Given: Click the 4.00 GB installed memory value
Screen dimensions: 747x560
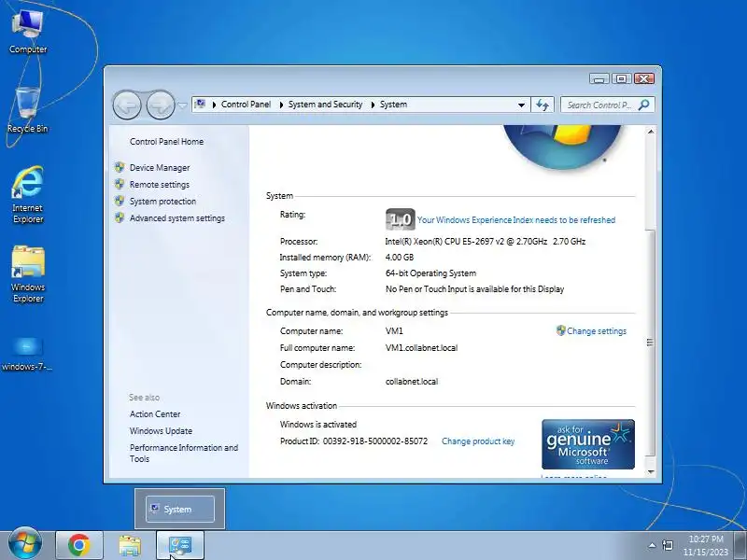Looking at the screenshot, I should coord(400,258).
